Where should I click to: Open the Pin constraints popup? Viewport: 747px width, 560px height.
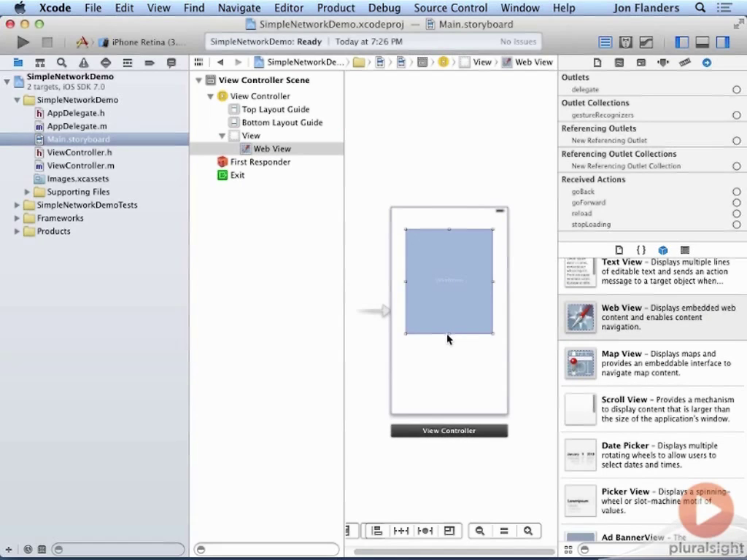pos(400,531)
